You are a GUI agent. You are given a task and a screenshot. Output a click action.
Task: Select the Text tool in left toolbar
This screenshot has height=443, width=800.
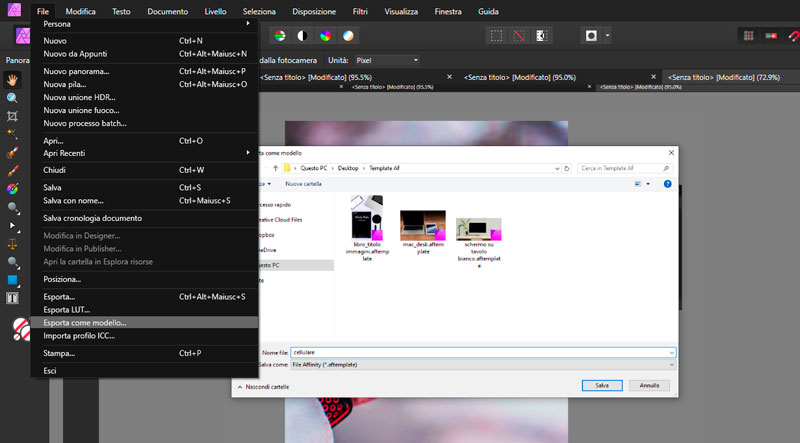(x=12, y=298)
